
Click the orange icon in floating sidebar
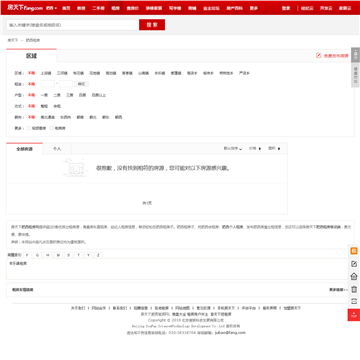click(x=354, y=251)
